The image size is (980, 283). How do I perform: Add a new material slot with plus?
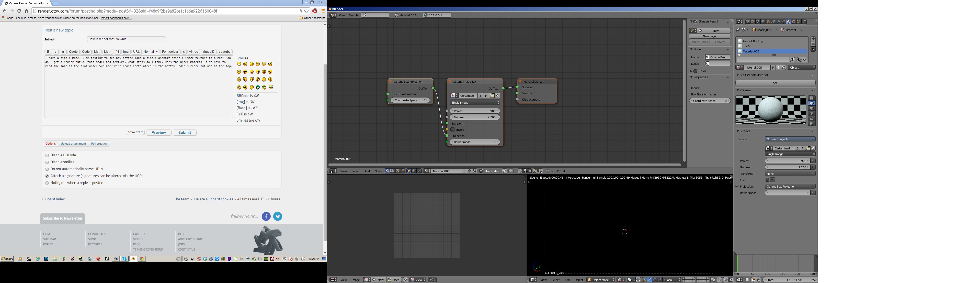click(813, 39)
